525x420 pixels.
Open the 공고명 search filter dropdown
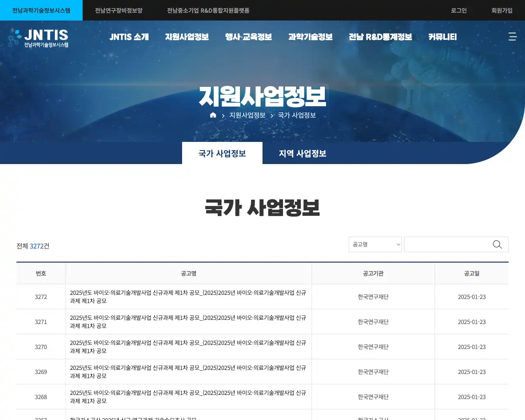(375, 244)
